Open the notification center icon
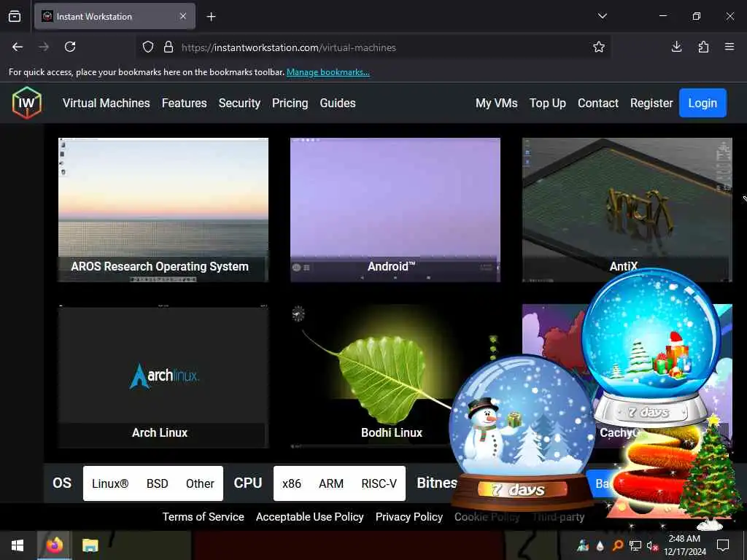747x560 pixels. click(723, 545)
